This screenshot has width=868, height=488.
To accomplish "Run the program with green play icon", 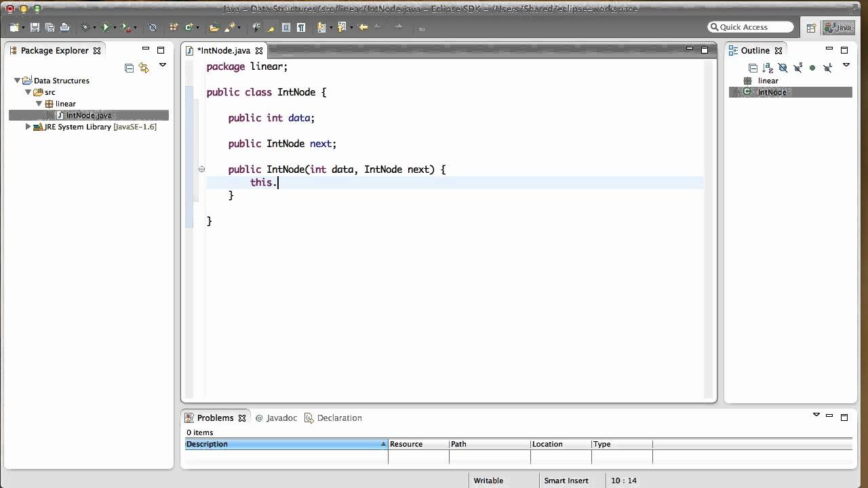I will coord(105,27).
